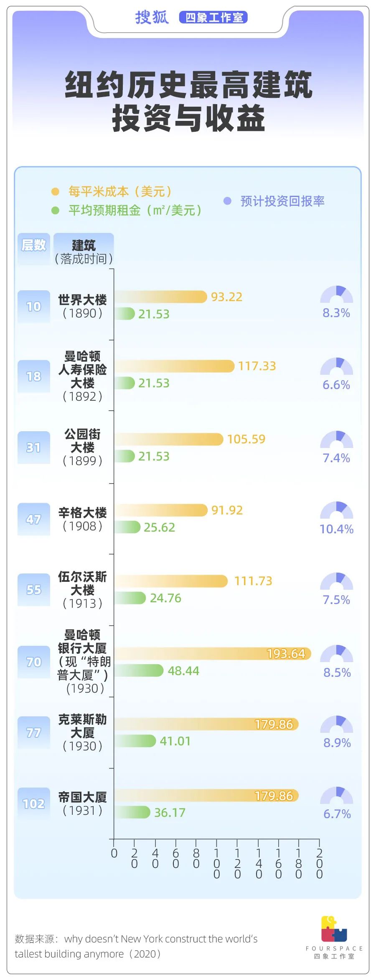The image size is (376, 980).
Task: Click the gauge icon above 8.9%
Action: 336,725
